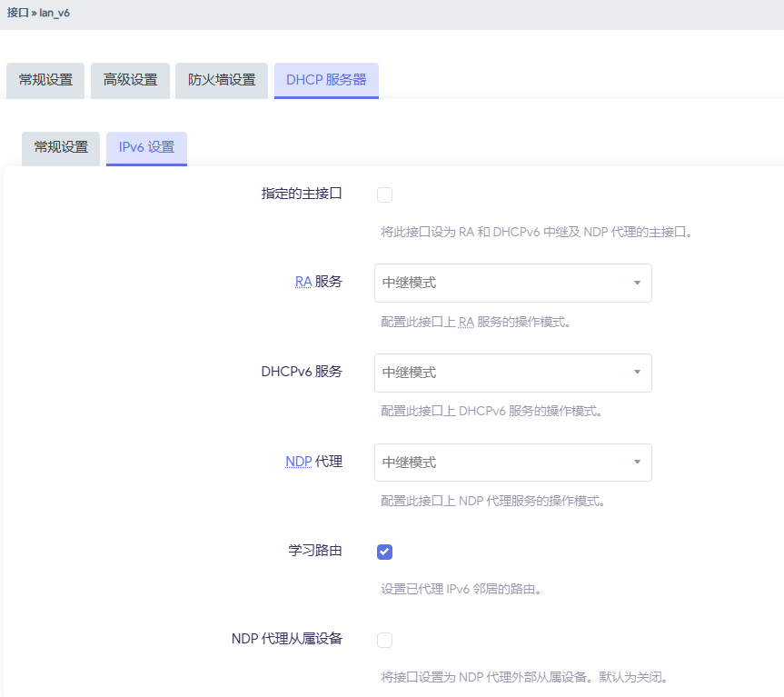Switch to the 防火墙设置 tab

(x=221, y=80)
